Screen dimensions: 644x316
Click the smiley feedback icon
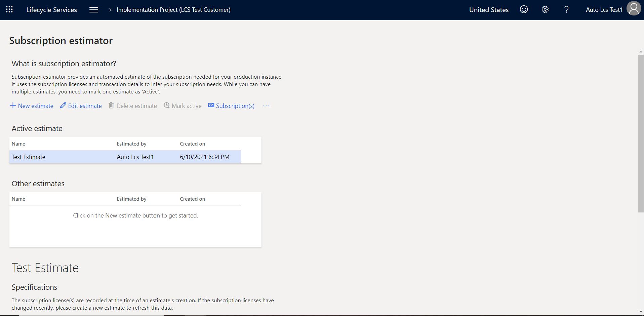click(524, 10)
